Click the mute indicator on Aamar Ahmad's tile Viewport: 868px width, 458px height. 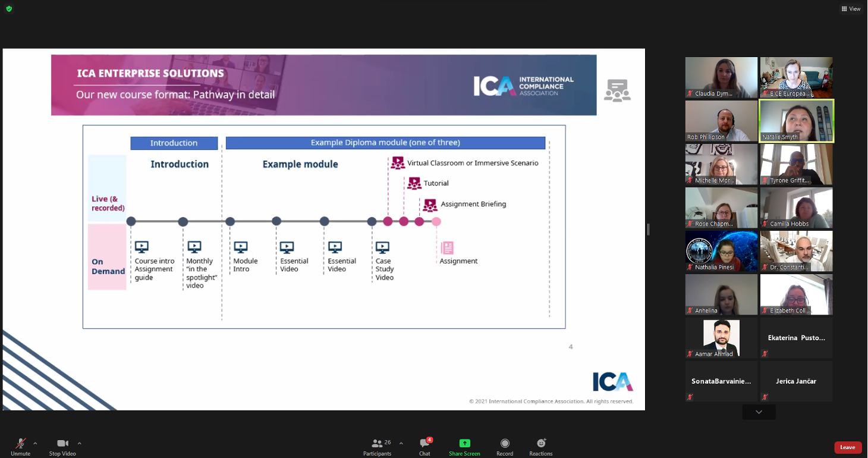(691, 354)
